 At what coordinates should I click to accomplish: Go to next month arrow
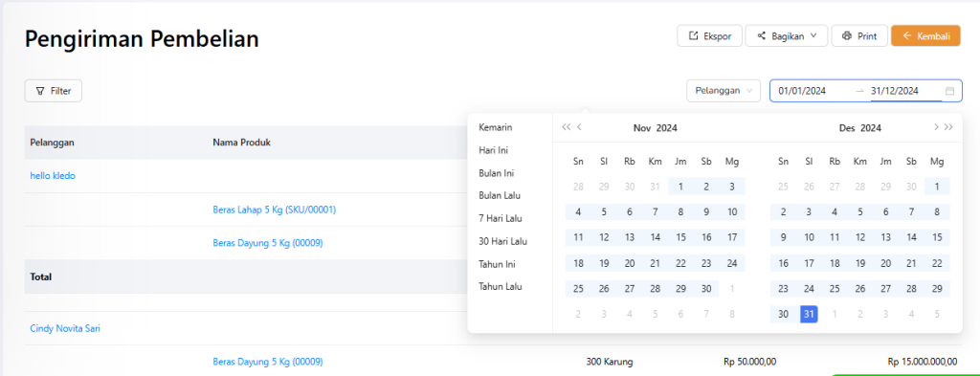[936, 127]
